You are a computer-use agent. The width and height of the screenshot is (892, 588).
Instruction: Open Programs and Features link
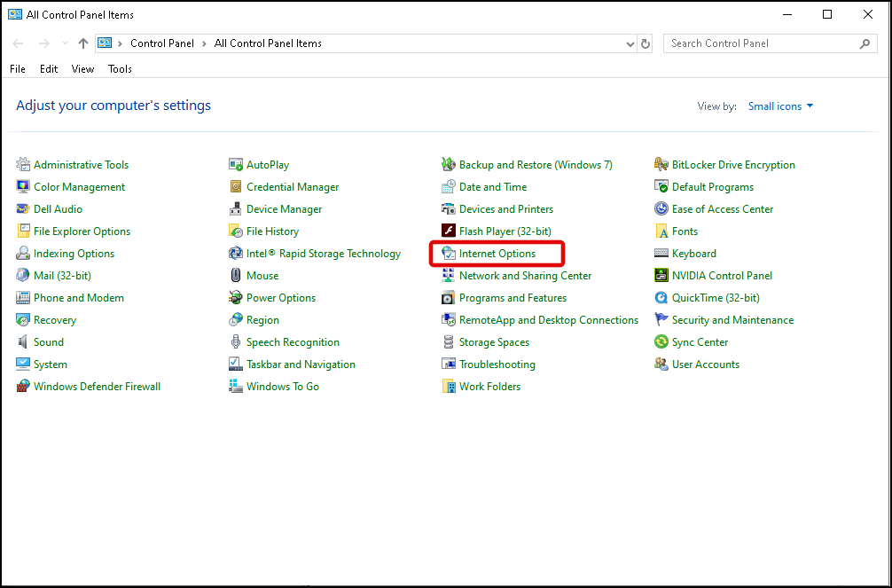(513, 298)
